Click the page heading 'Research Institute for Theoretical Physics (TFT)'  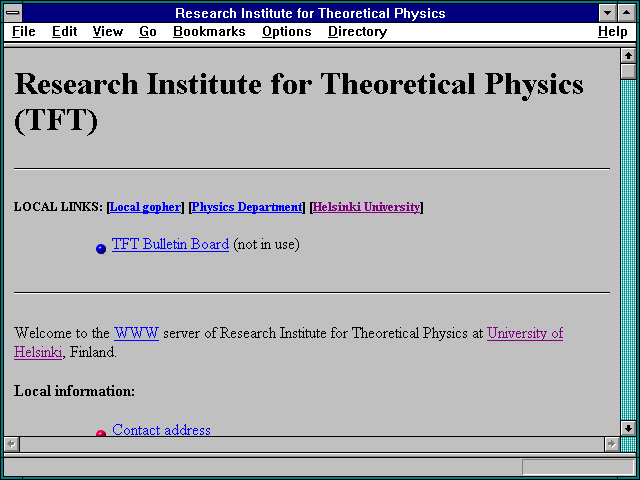pos(299,102)
